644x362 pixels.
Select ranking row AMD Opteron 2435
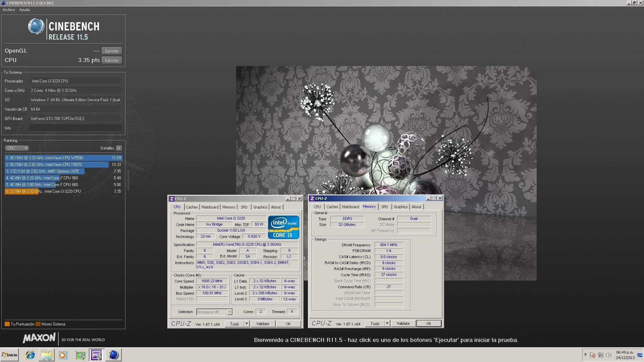pos(63,171)
